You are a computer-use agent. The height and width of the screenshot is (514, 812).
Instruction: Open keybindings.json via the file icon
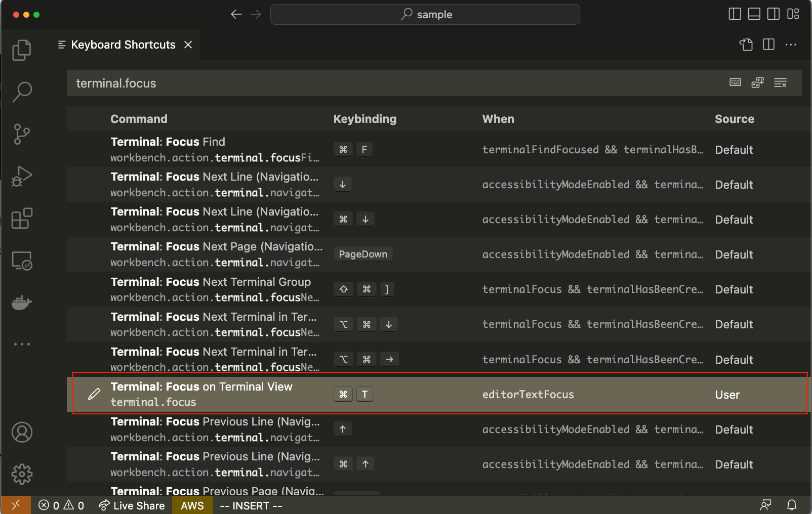coord(745,45)
